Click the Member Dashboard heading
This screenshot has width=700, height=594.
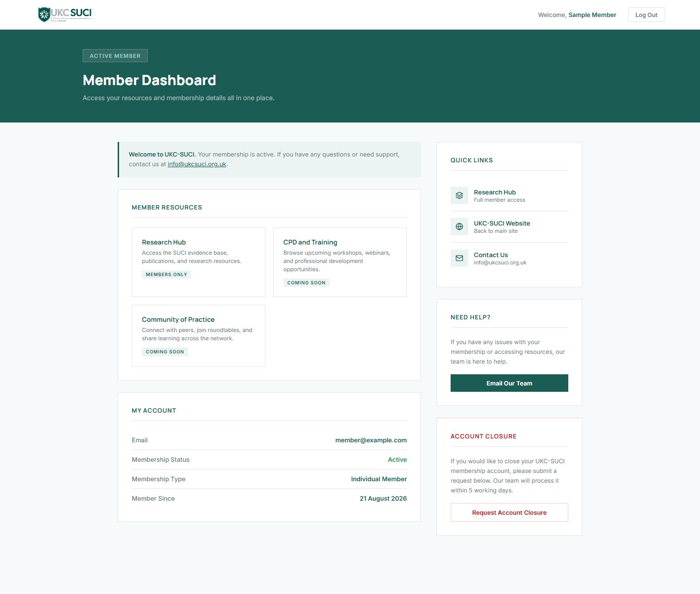(149, 80)
